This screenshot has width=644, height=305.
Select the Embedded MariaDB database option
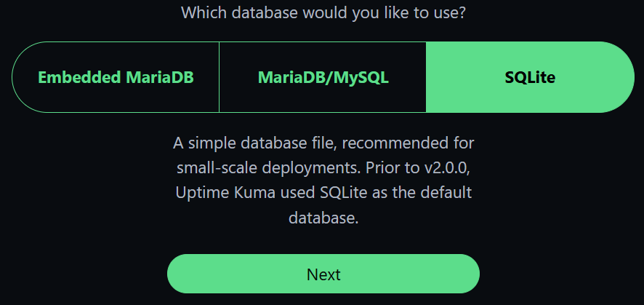(116, 77)
